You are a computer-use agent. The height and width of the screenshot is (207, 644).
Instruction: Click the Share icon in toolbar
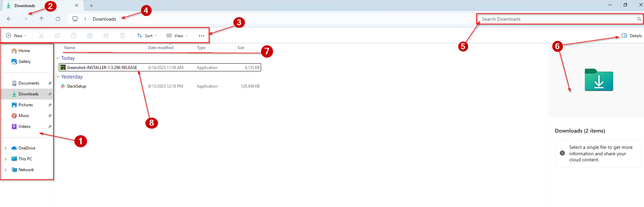coord(106,36)
